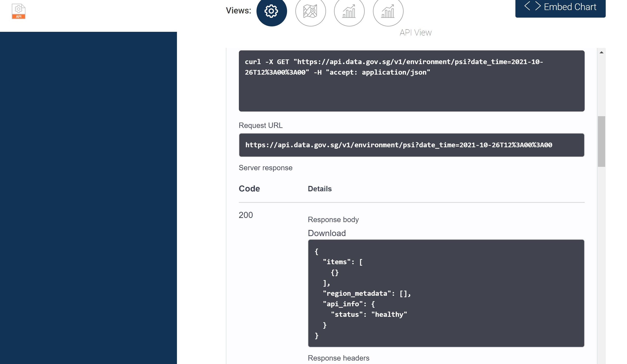Click the 200 response code
Image resolution: width=627 pixels, height=364 pixels.
(246, 215)
